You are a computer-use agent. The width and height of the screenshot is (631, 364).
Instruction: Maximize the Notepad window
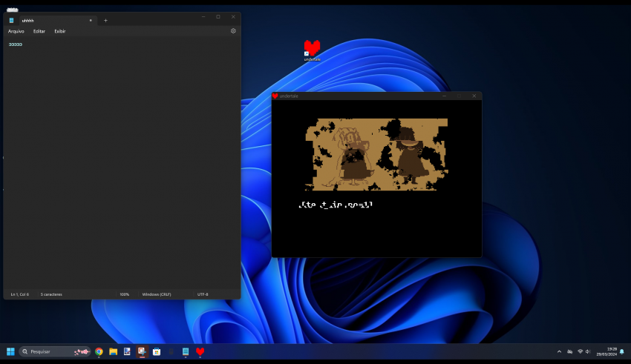(x=218, y=17)
